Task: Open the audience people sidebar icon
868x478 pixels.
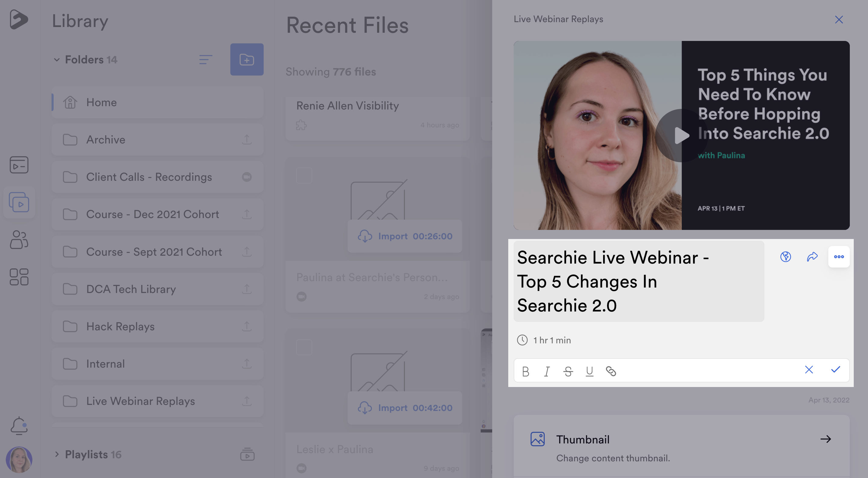Action: pyautogui.click(x=19, y=240)
